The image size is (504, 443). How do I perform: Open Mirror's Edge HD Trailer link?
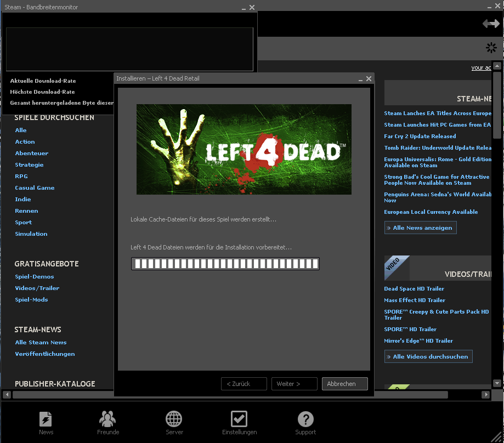tap(418, 341)
